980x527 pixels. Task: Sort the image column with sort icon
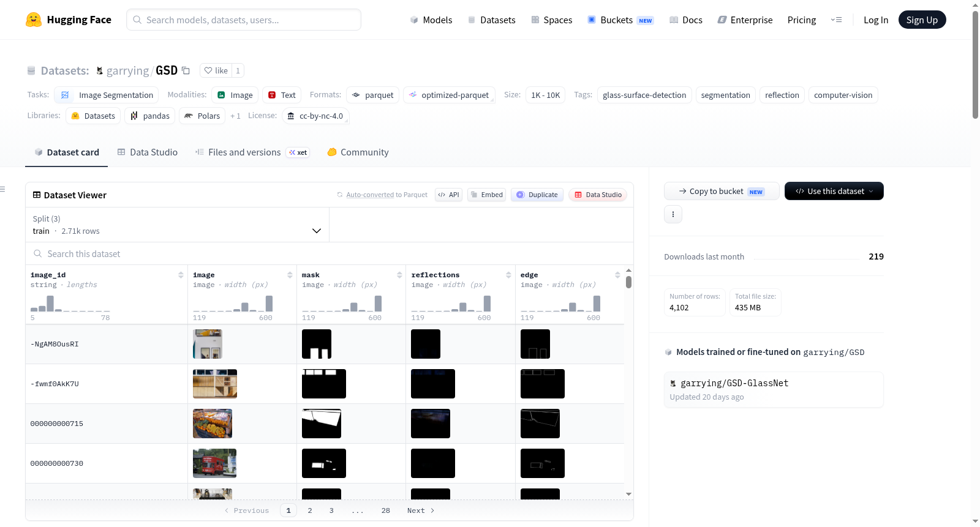point(290,275)
